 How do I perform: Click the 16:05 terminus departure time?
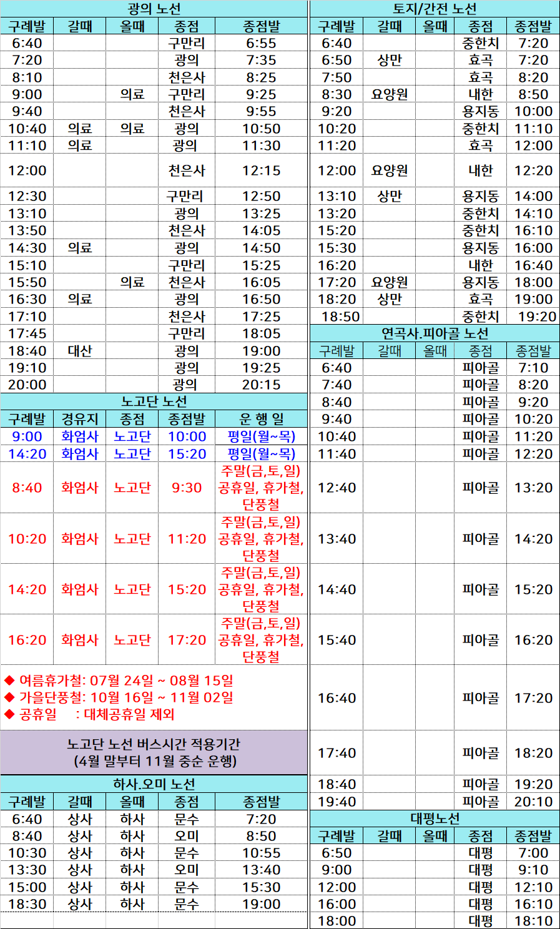pos(261,282)
